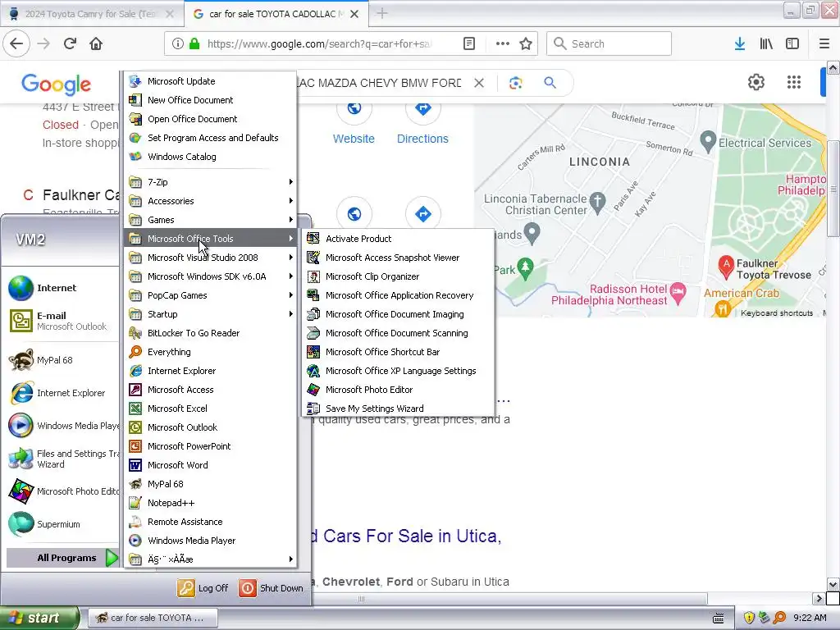Image resolution: width=840 pixels, height=630 pixels.
Task: Search by image with Google Lens icon
Action: pyautogui.click(x=515, y=83)
